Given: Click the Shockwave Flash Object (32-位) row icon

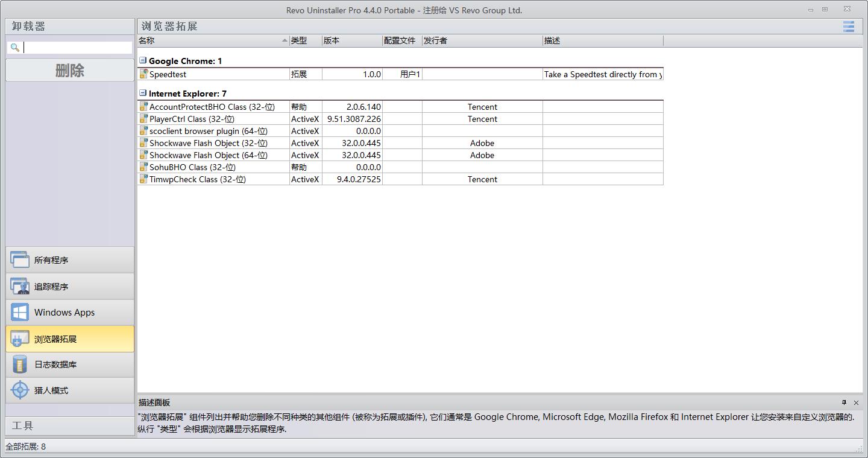Looking at the screenshot, I should point(143,143).
